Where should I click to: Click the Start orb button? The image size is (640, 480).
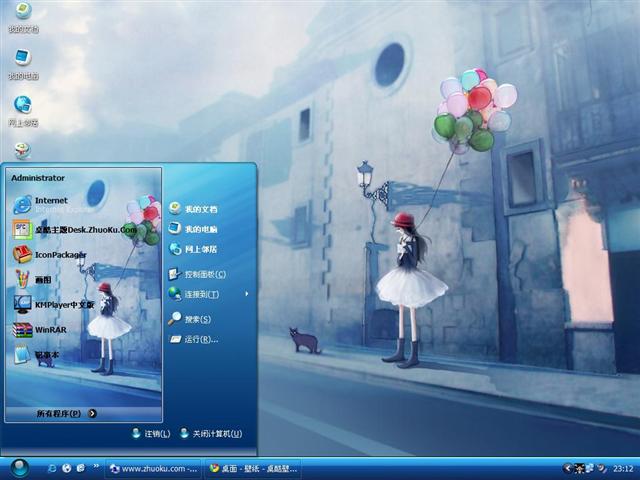tap(20, 467)
